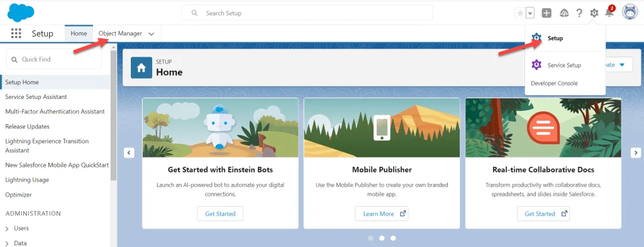Image resolution: width=644 pixels, height=247 pixels.
Task: Click the Setup Home house icon
Action: tap(142, 68)
